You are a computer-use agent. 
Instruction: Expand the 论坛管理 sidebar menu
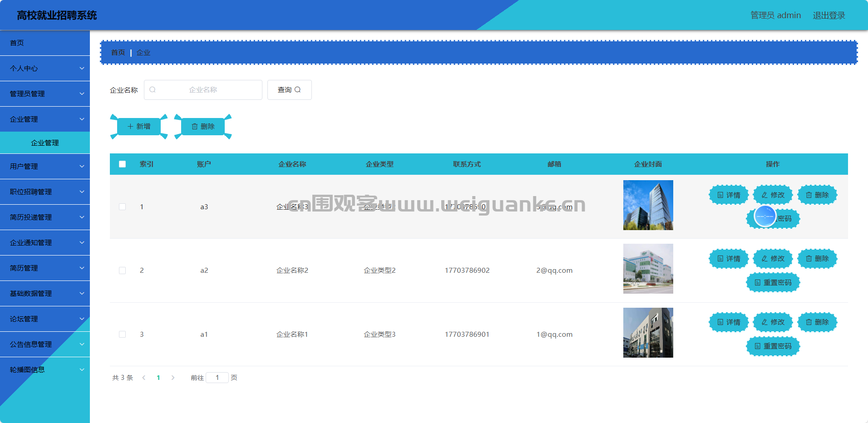(45, 319)
